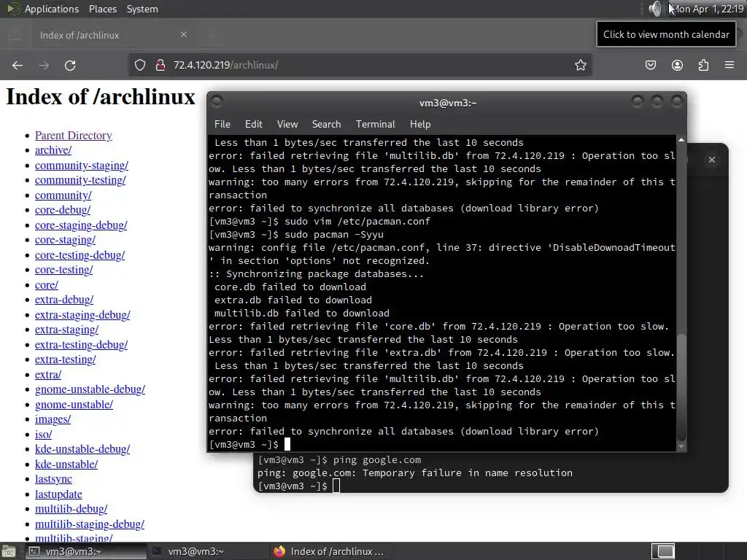Open the terminal Edit menu

[x=253, y=124]
